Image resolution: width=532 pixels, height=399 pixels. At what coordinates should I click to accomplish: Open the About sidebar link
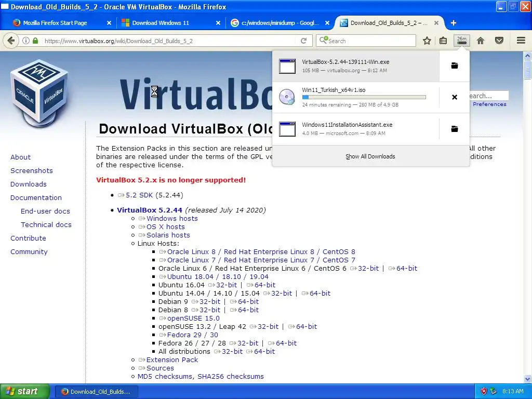click(x=20, y=157)
